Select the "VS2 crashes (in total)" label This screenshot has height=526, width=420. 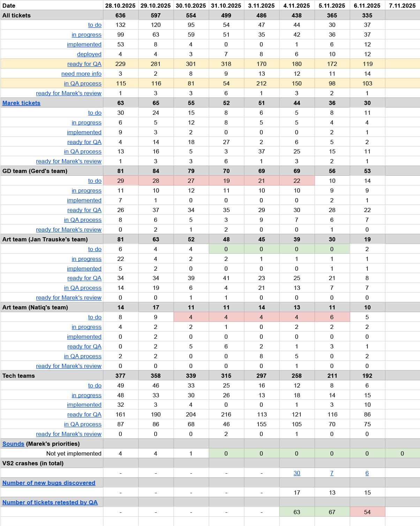(52, 463)
